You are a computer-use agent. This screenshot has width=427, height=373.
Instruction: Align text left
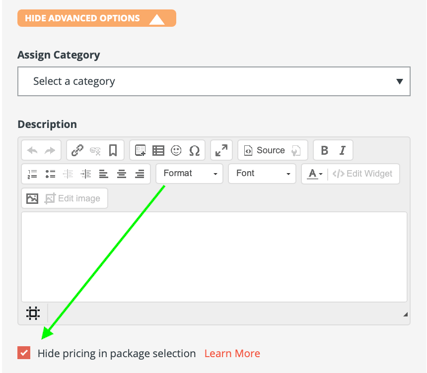(x=104, y=174)
